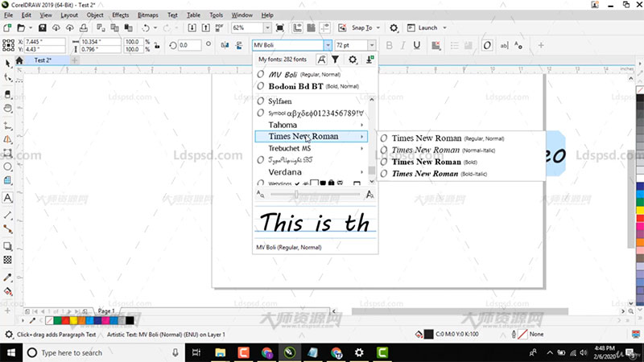Open the Text menu

(172, 15)
